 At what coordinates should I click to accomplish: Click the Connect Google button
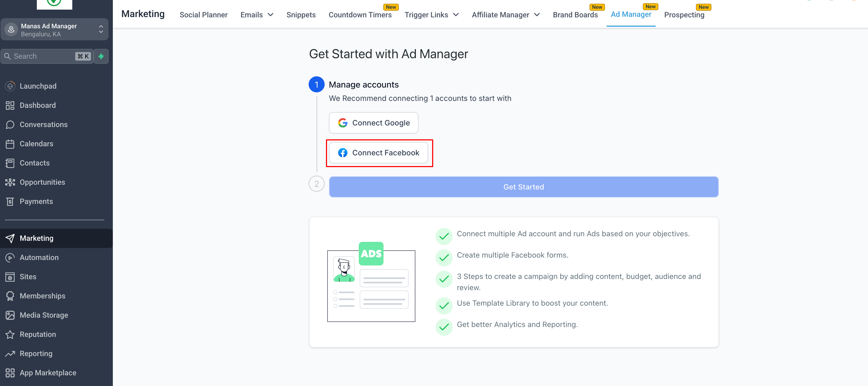pos(373,123)
